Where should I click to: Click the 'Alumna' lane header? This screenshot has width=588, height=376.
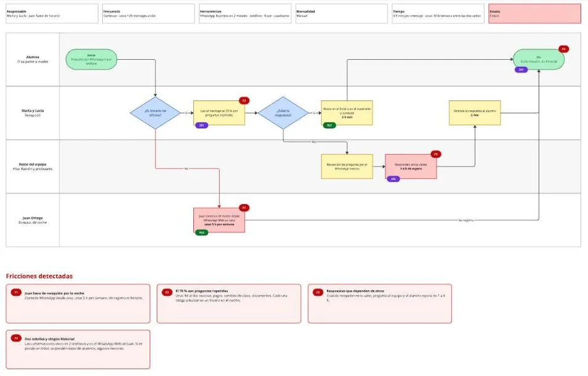(33, 59)
